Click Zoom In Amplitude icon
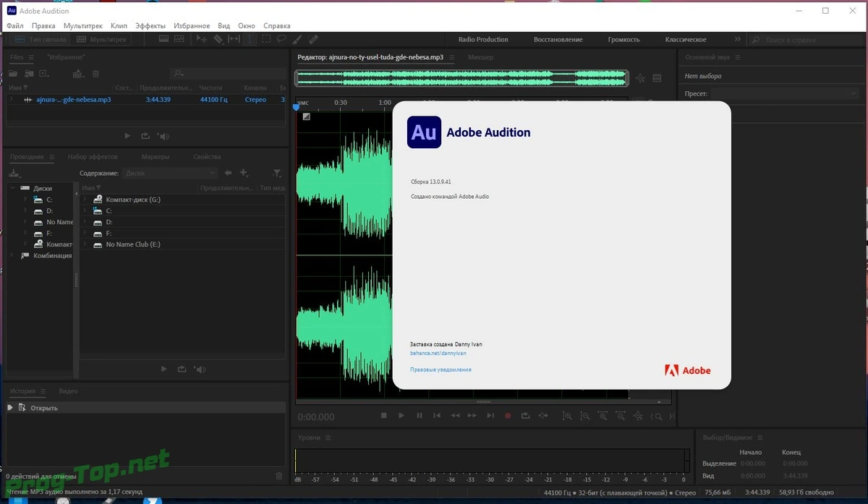 567,415
